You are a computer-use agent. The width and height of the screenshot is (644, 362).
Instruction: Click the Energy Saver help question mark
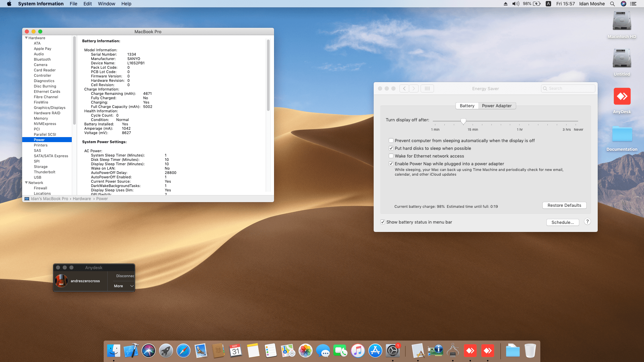point(587,222)
